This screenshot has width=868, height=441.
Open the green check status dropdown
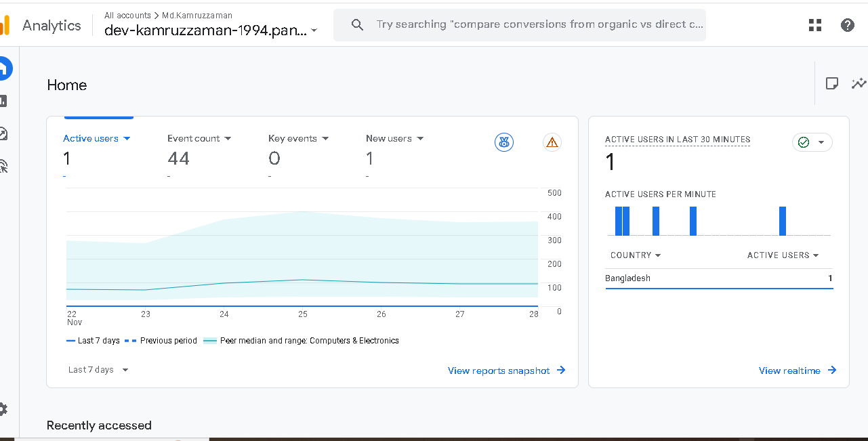(x=812, y=142)
